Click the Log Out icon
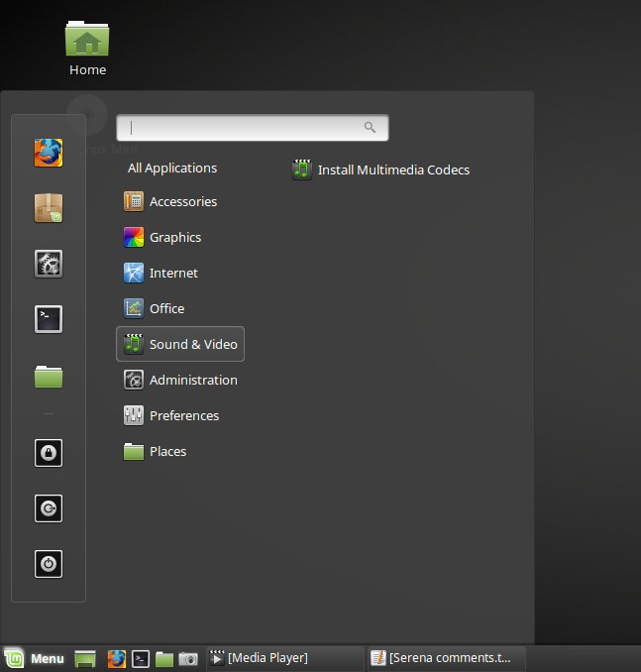Viewport: 641px width, 672px height. pyautogui.click(x=49, y=508)
